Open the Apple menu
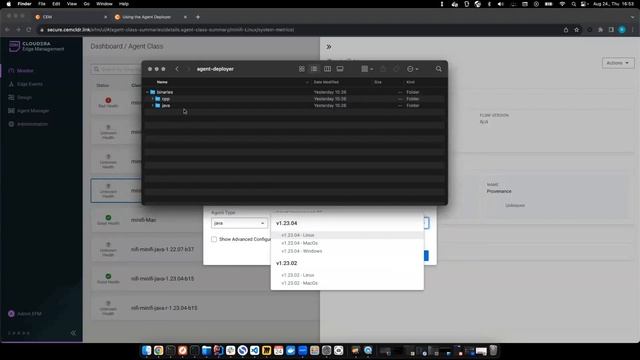Image resolution: width=640 pixels, height=360 pixels. pos(9,4)
